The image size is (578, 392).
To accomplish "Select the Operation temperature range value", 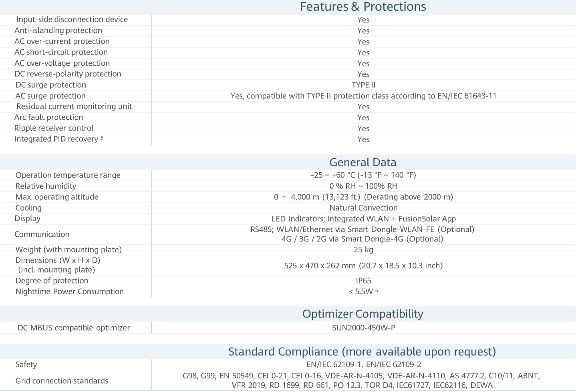I will pos(363,175).
